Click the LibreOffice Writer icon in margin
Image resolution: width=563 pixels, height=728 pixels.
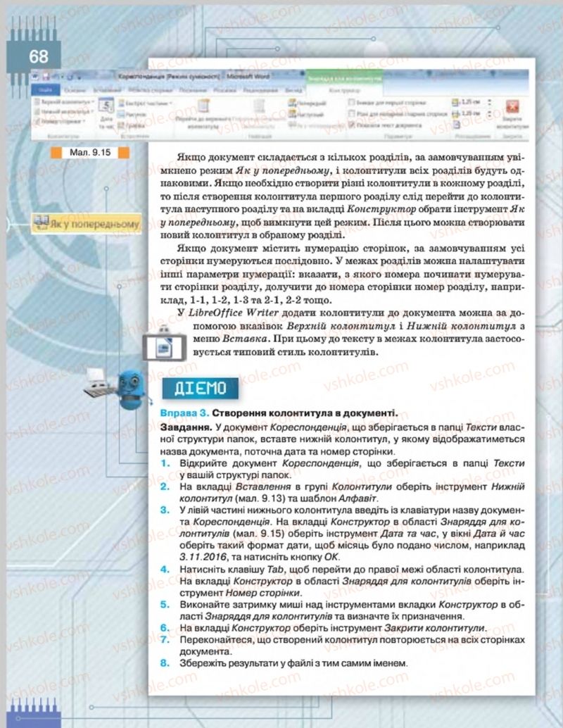[x=164, y=346]
